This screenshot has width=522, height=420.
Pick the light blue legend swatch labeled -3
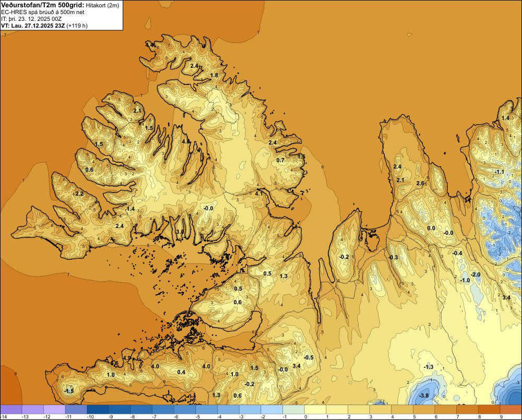click(x=250, y=410)
